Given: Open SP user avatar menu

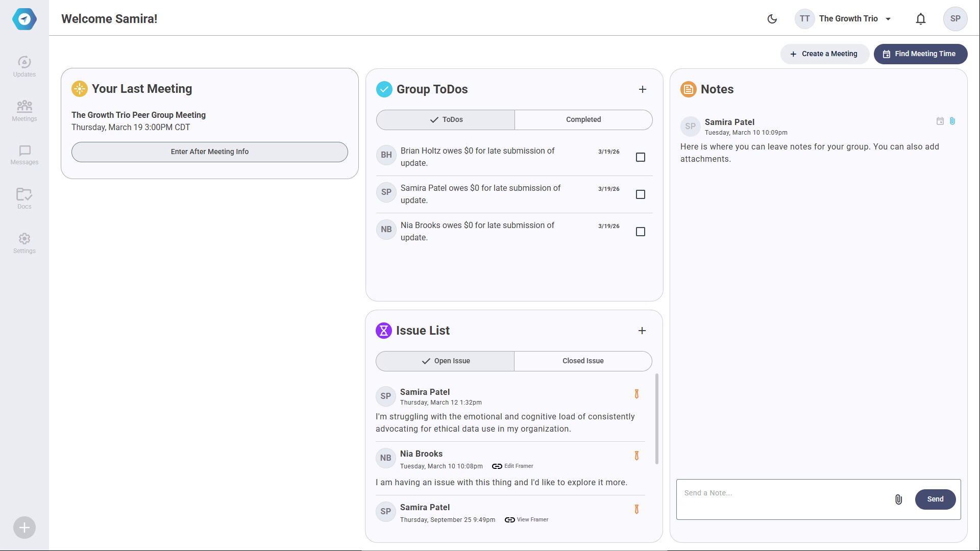Looking at the screenshot, I should tap(955, 19).
